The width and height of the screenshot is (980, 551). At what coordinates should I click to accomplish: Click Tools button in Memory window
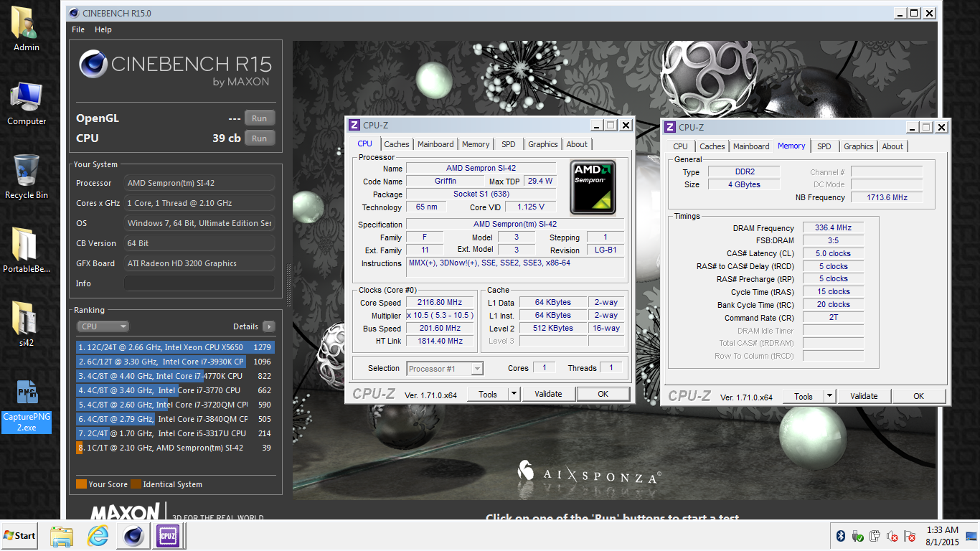point(804,396)
